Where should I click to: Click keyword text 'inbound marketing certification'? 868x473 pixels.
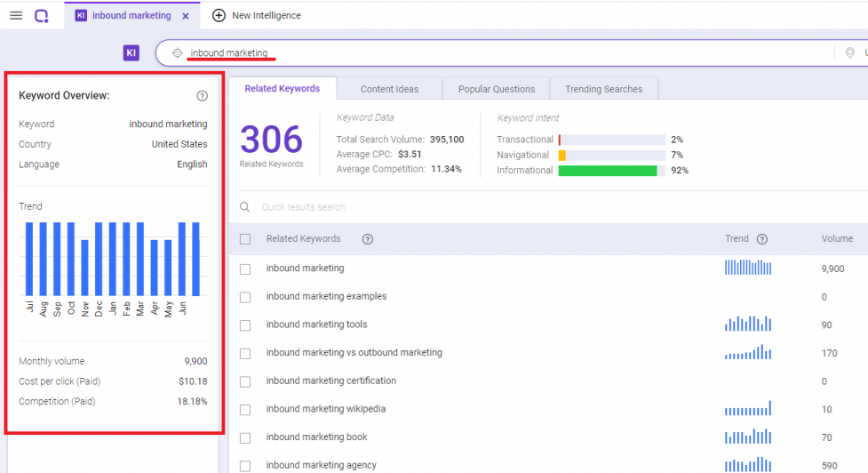pyautogui.click(x=331, y=381)
